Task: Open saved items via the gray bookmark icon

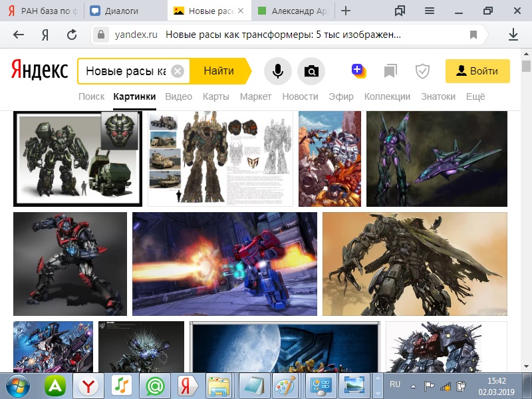Action: [x=390, y=71]
